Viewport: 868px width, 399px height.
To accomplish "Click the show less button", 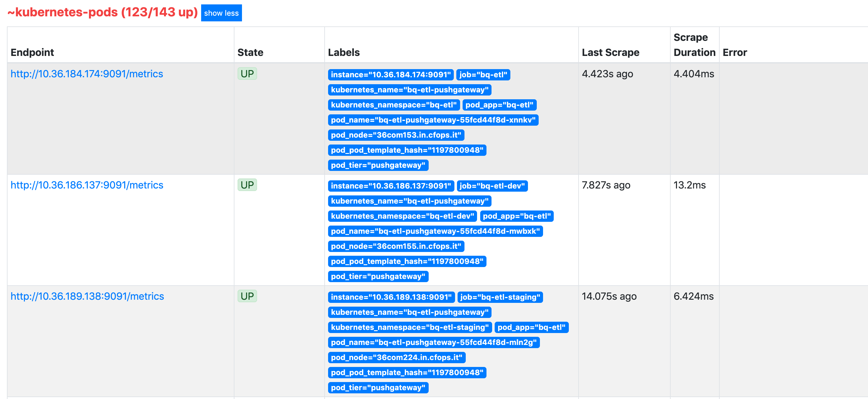I will (x=221, y=13).
